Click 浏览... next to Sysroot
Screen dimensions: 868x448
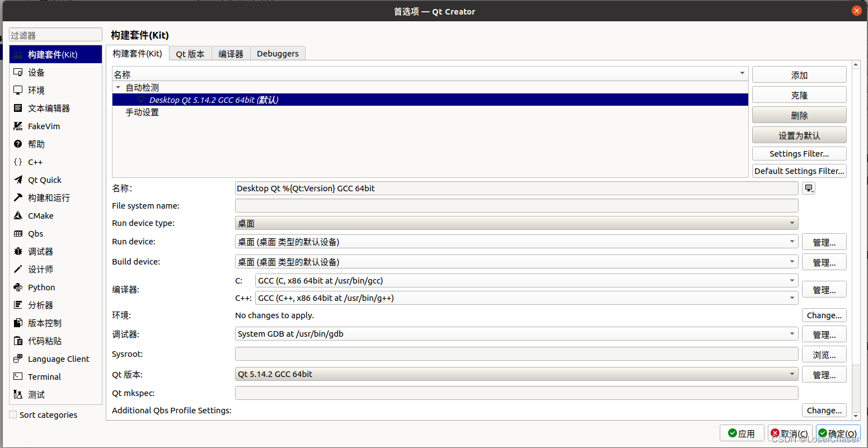(824, 355)
